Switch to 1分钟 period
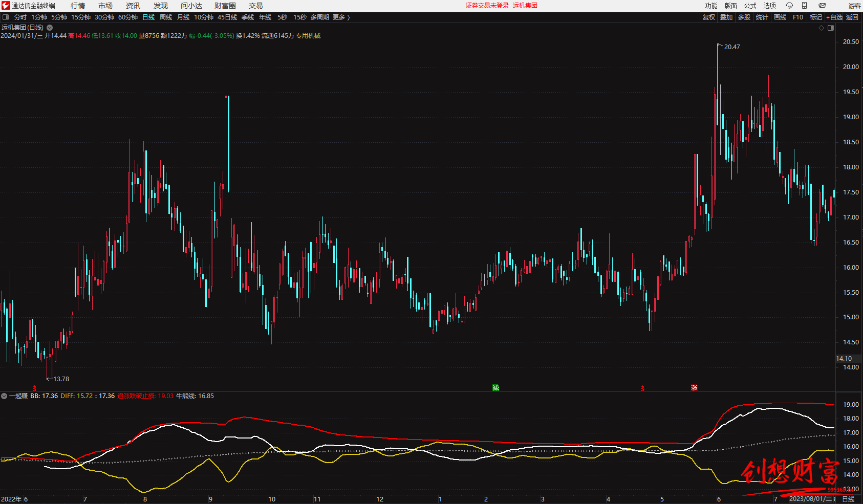863x504 pixels. coord(39,17)
